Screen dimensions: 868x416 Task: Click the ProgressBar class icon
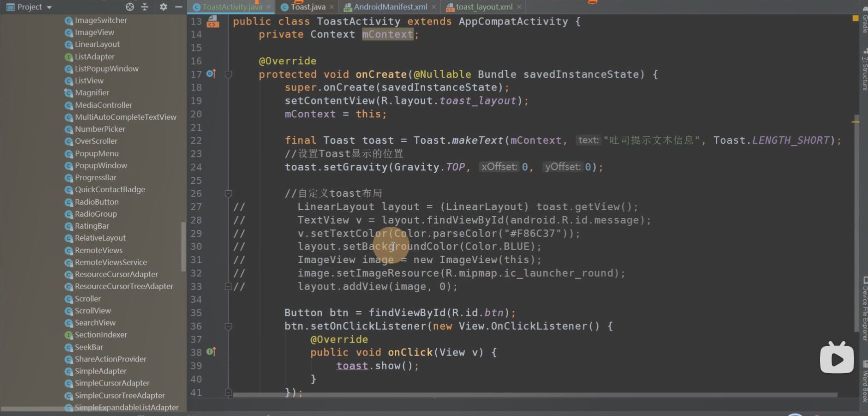[x=69, y=178]
